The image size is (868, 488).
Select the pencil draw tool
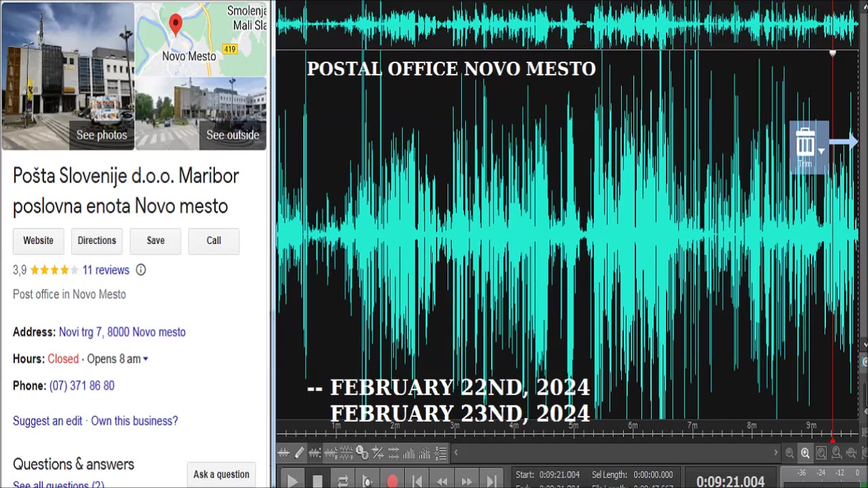pyautogui.click(x=299, y=453)
